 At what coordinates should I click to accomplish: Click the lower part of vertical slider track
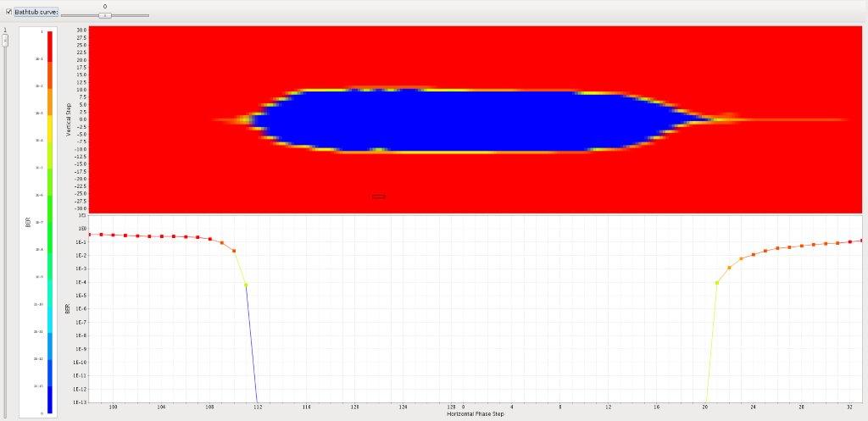pos(5,296)
